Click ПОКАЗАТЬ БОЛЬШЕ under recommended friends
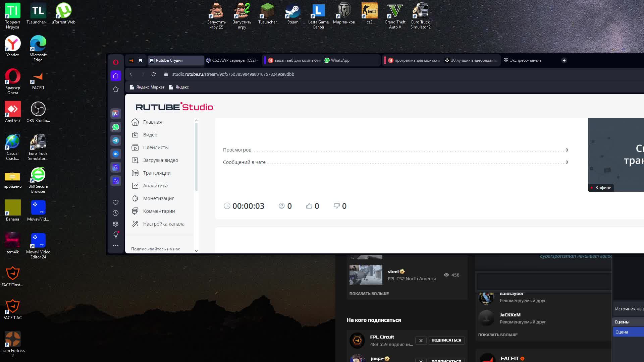 click(498, 335)
